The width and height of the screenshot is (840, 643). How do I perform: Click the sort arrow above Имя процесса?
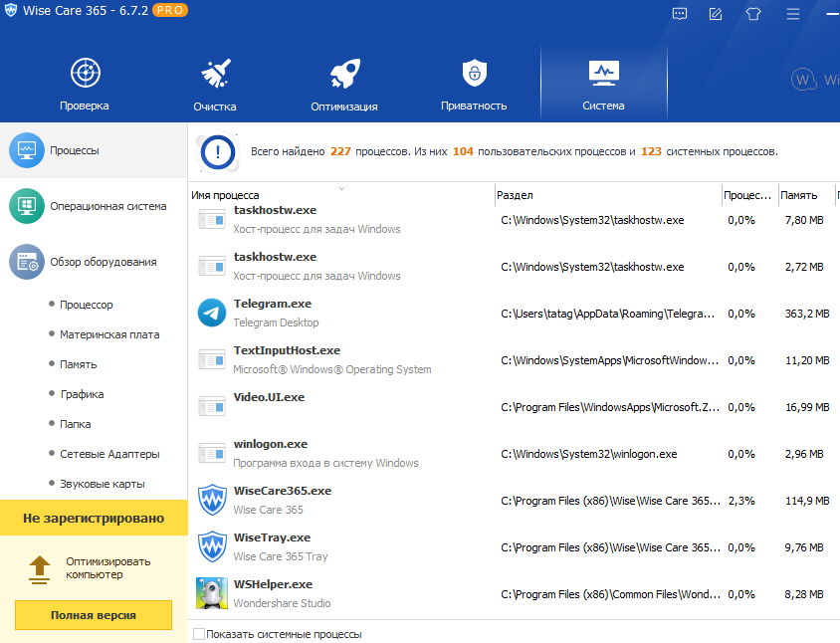(x=341, y=188)
